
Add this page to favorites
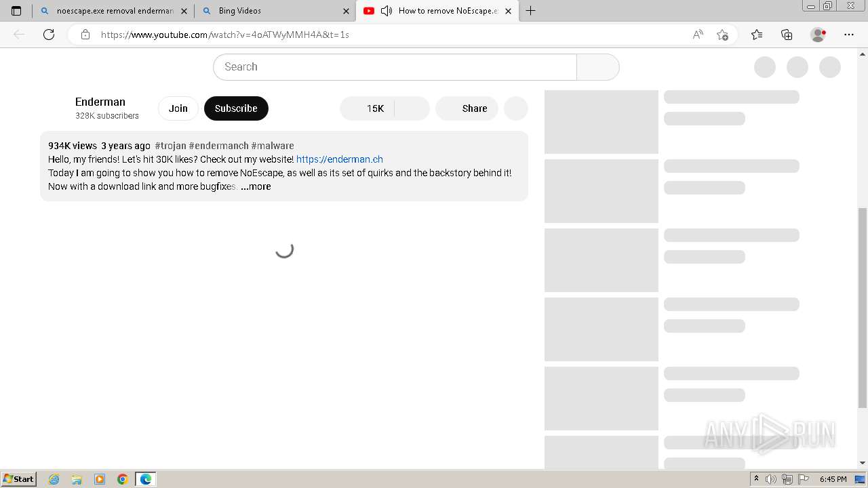click(722, 35)
